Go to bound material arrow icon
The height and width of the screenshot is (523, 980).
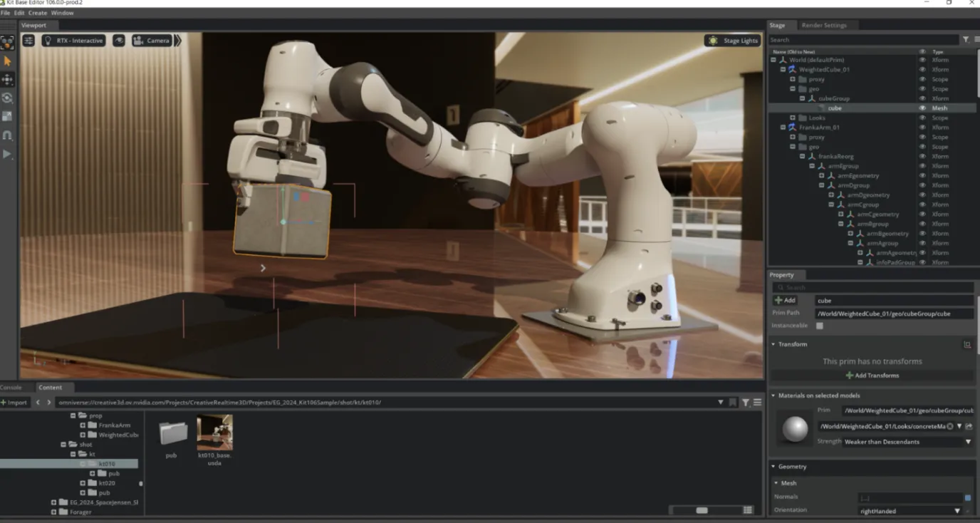tap(969, 426)
